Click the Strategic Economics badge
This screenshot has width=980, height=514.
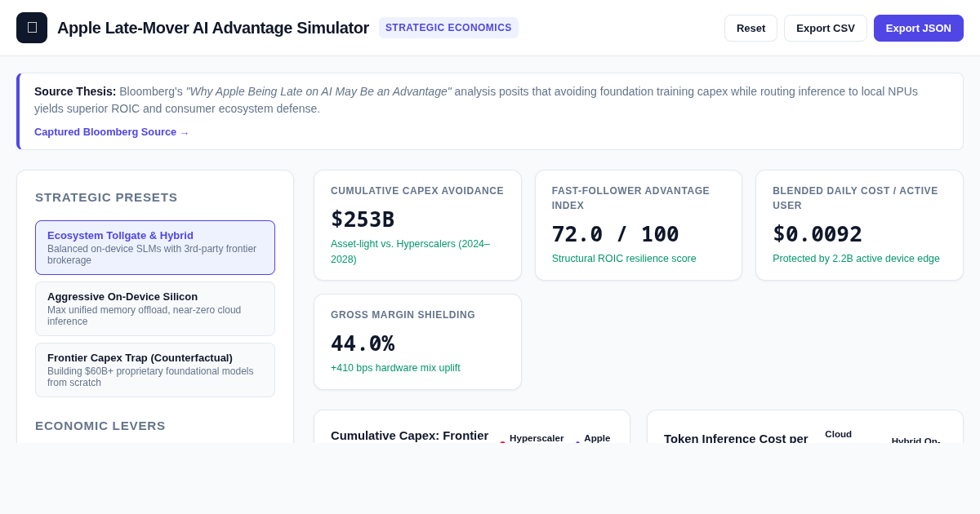(448, 28)
